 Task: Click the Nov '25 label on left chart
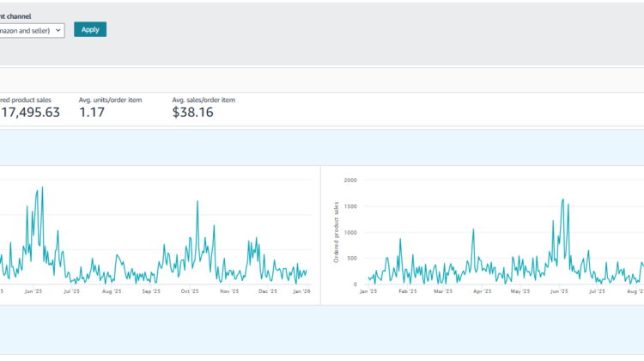point(228,291)
